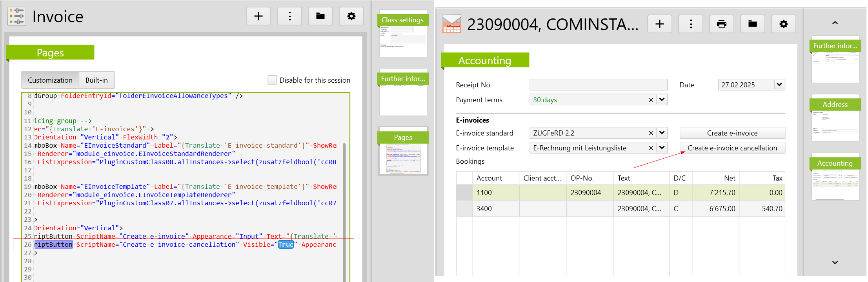Open the gear settings beside document title
868x282 pixels.
point(783,24)
